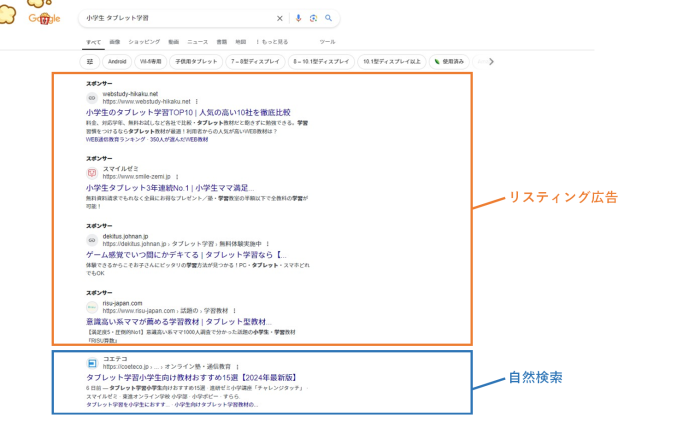Switch to the 画像 tab
The image size is (700, 421).
115,42
